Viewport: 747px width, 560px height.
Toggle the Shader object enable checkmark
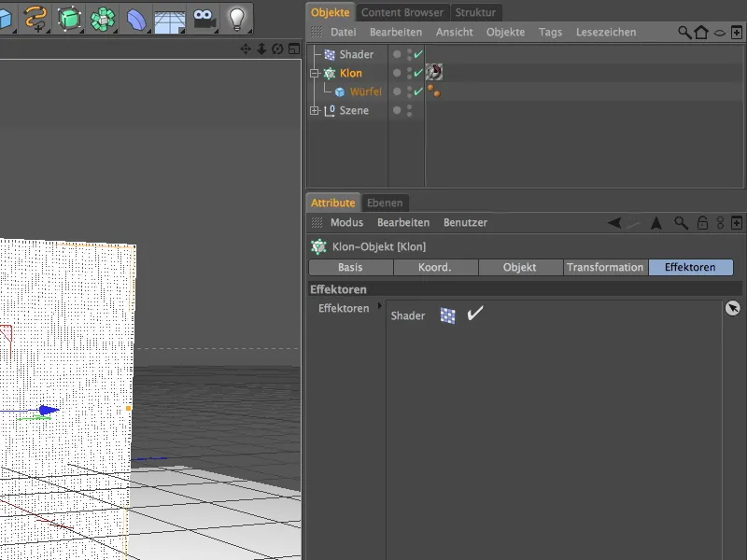point(418,54)
